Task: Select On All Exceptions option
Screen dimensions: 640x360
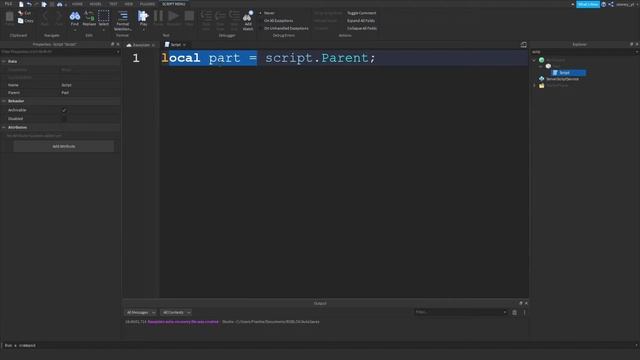Action: pyautogui.click(x=276, y=20)
